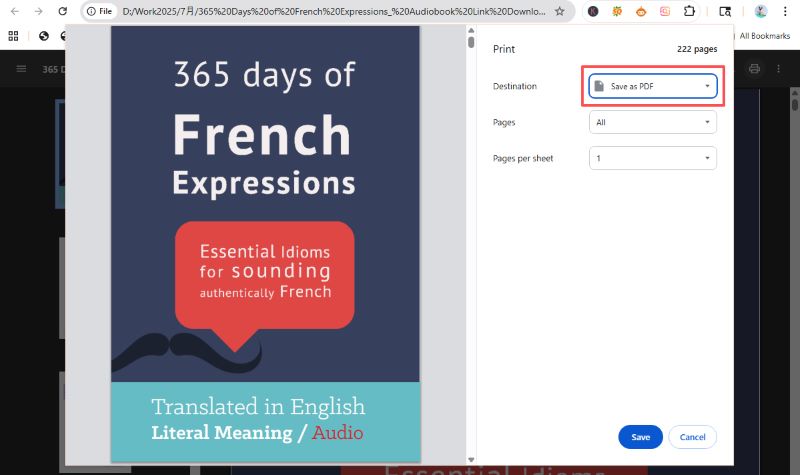Viewport: 800px width, 475px height.
Task: Click the print preview scrollbar
Action: [x=471, y=43]
